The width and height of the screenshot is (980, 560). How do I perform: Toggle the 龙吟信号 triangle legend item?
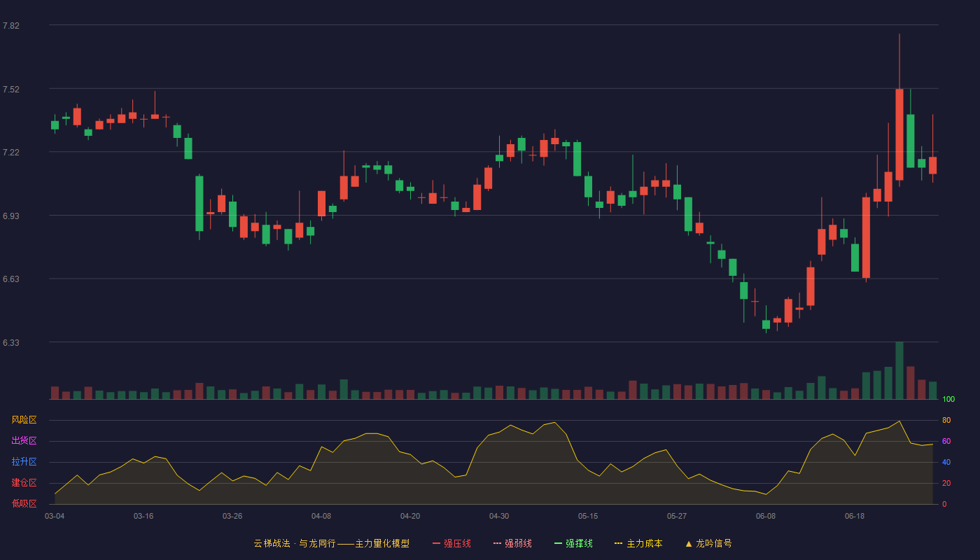[708, 543]
